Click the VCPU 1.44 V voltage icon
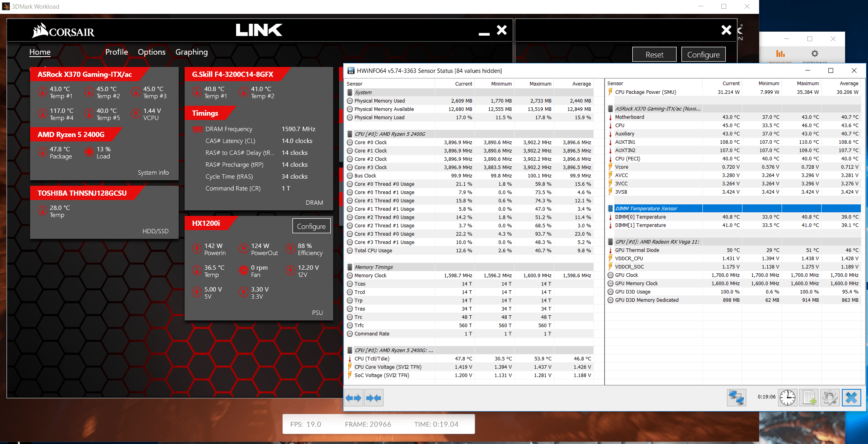The image size is (868, 444). click(x=136, y=114)
